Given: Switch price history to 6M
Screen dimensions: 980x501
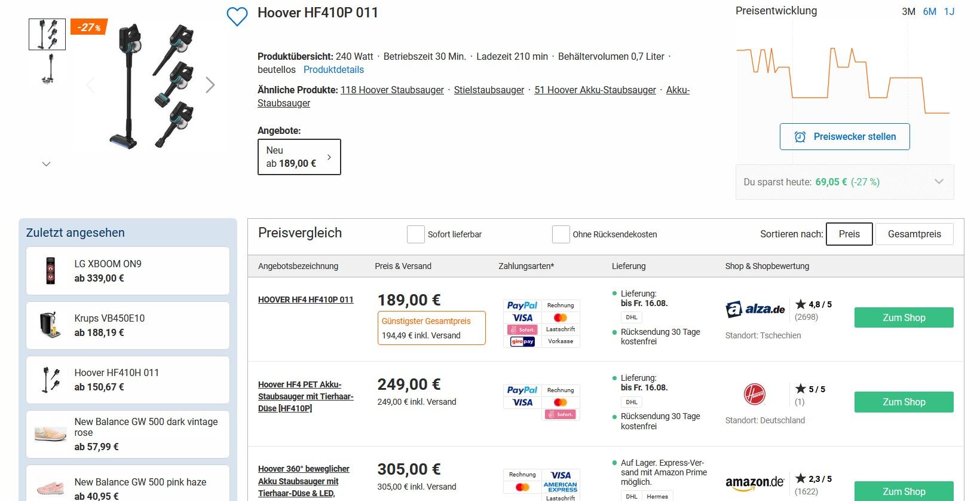Looking at the screenshot, I should pyautogui.click(x=929, y=11).
